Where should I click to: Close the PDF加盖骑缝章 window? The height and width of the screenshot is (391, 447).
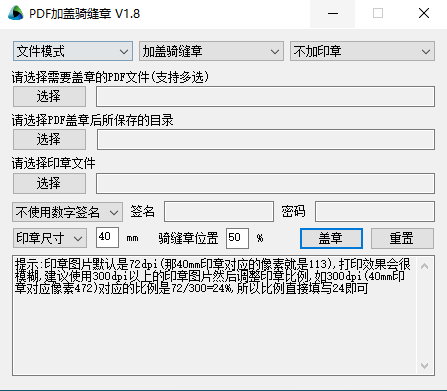click(424, 14)
